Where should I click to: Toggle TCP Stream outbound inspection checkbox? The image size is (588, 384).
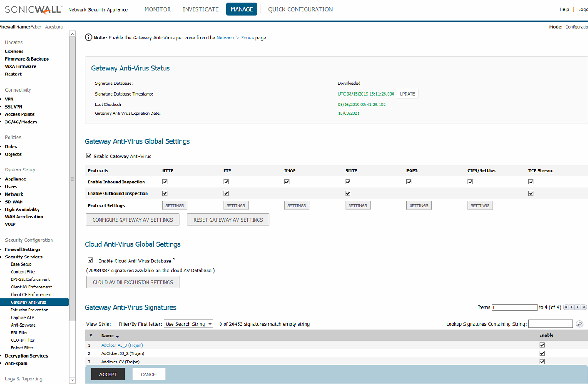(x=531, y=193)
